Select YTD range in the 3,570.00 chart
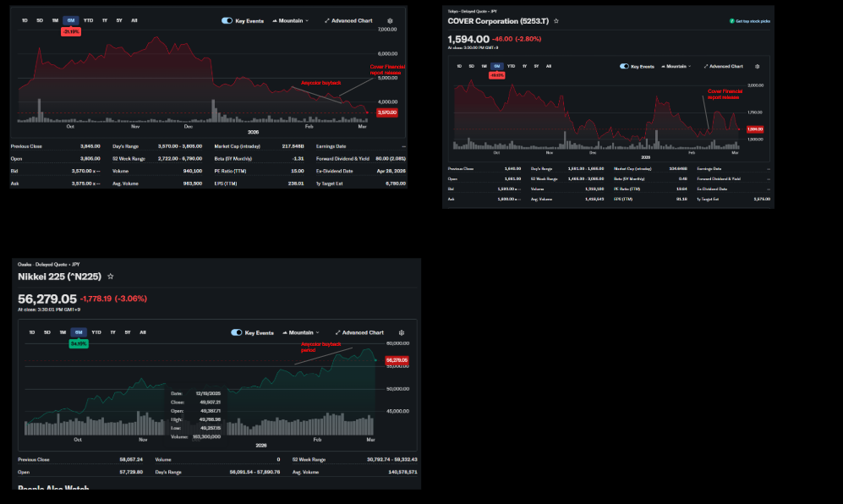The height and width of the screenshot is (504, 843). [x=88, y=20]
